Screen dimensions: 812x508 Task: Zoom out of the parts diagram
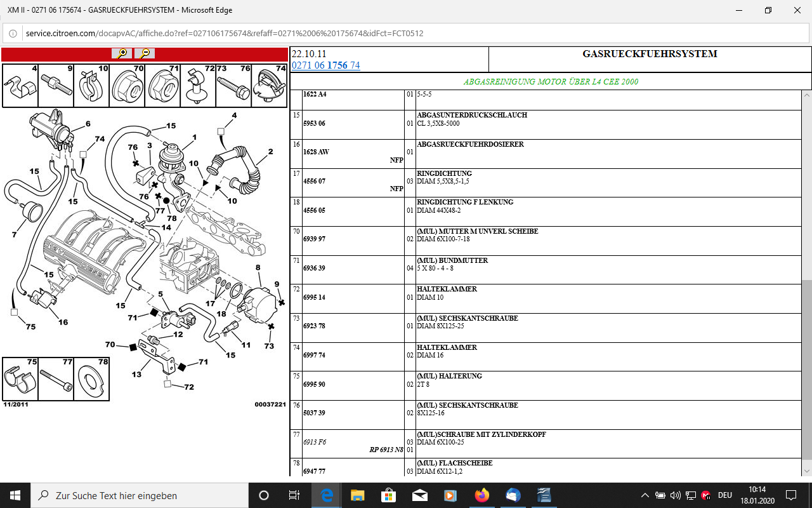click(144, 54)
